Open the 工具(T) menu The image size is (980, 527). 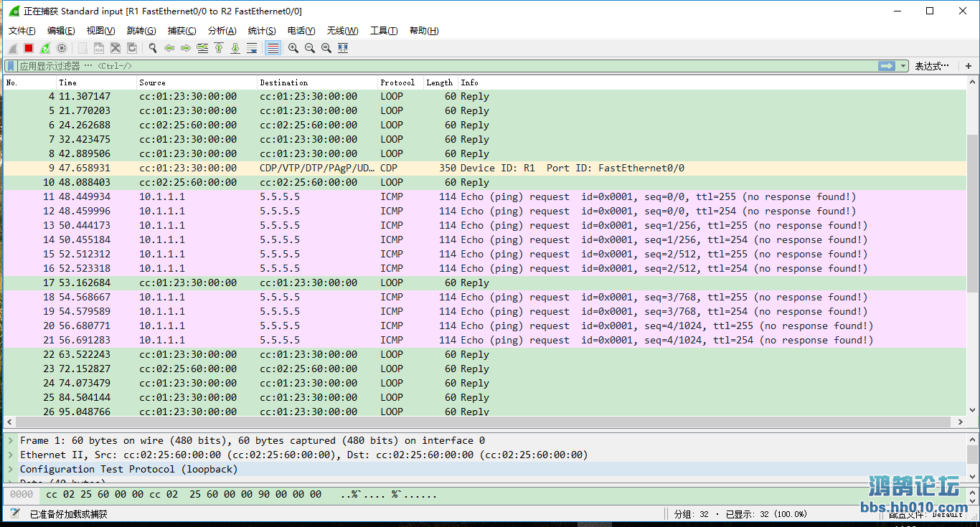384,31
